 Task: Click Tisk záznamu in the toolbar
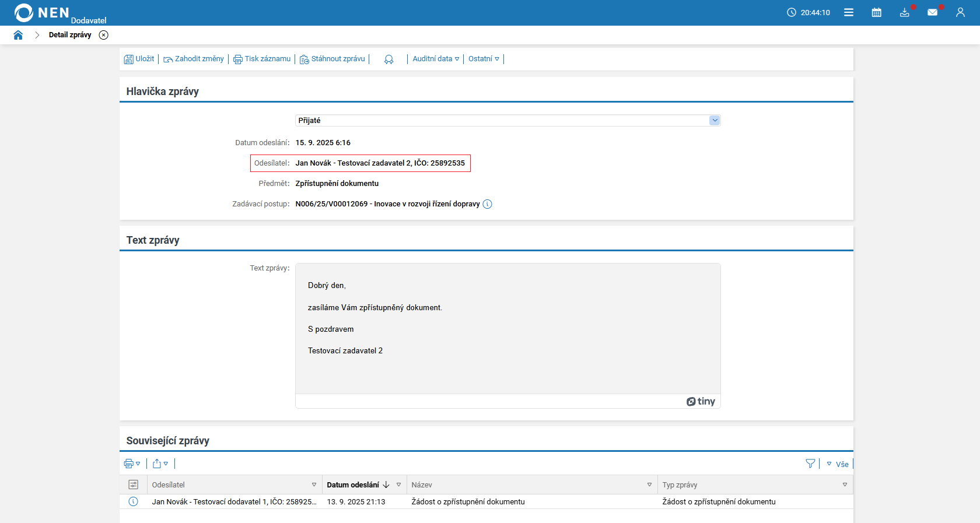[x=262, y=59]
